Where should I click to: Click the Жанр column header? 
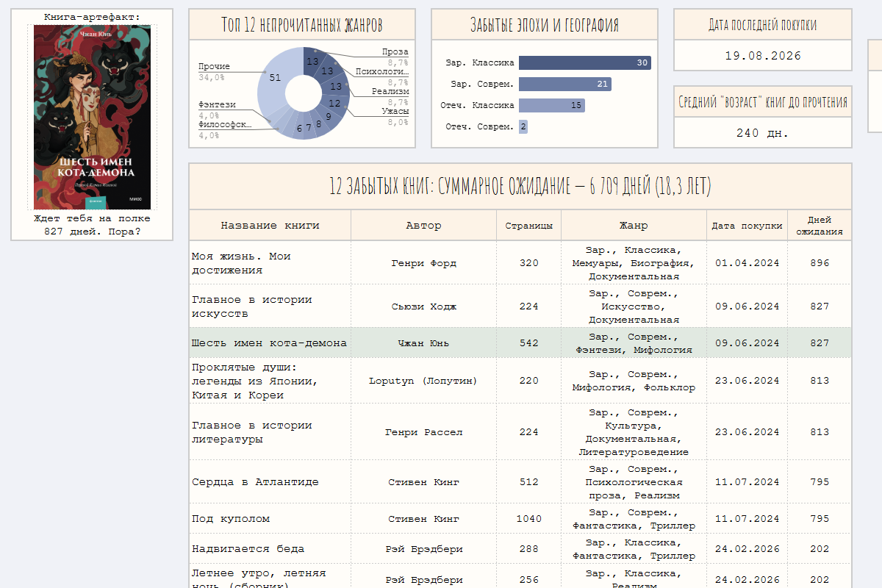[634, 226]
